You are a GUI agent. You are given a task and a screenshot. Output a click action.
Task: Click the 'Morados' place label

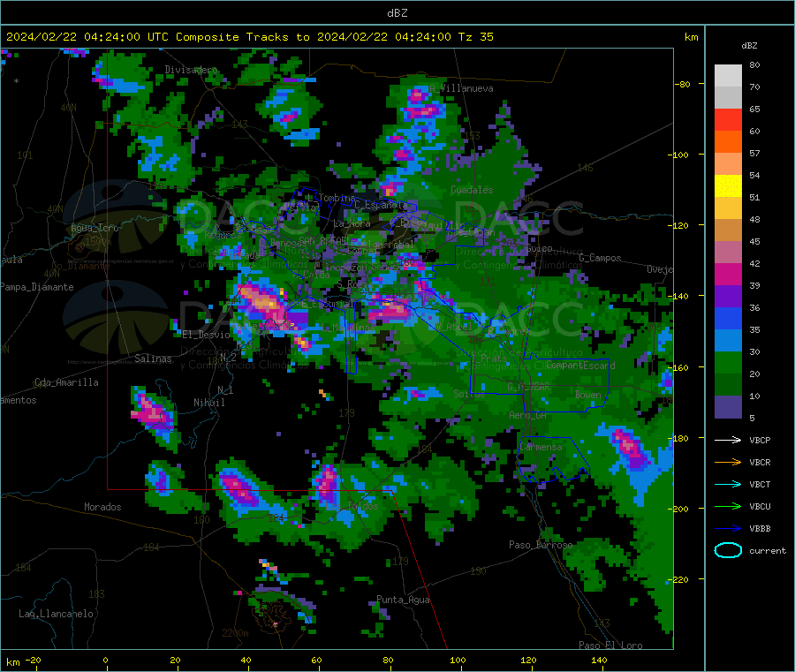[x=102, y=507]
